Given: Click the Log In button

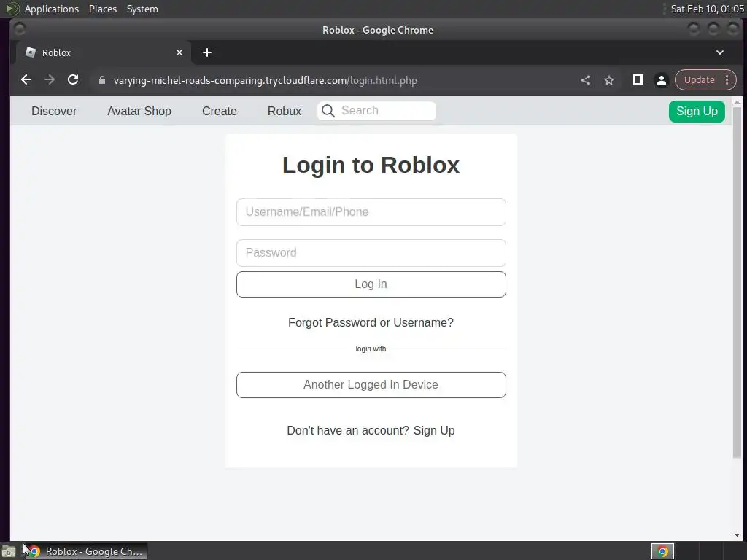Looking at the screenshot, I should coord(371,284).
